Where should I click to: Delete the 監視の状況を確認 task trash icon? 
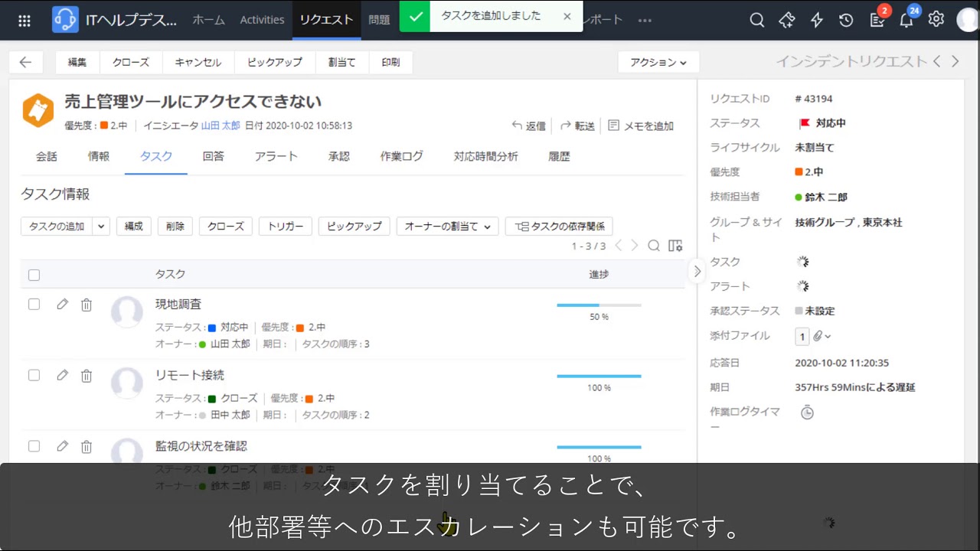pos(87,446)
